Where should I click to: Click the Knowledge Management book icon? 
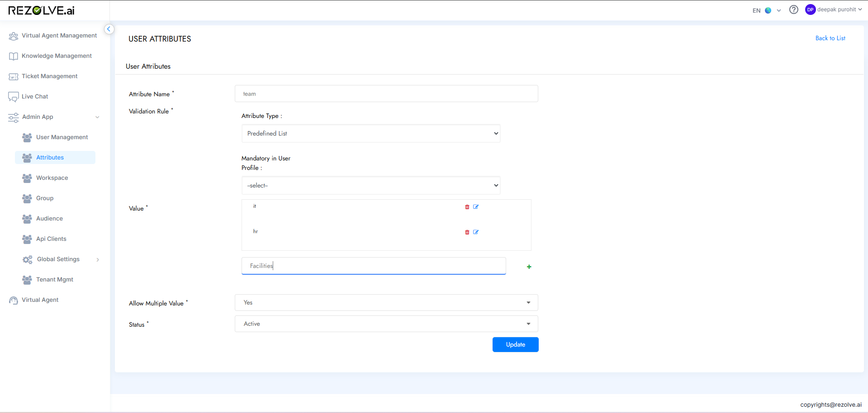coord(14,56)
